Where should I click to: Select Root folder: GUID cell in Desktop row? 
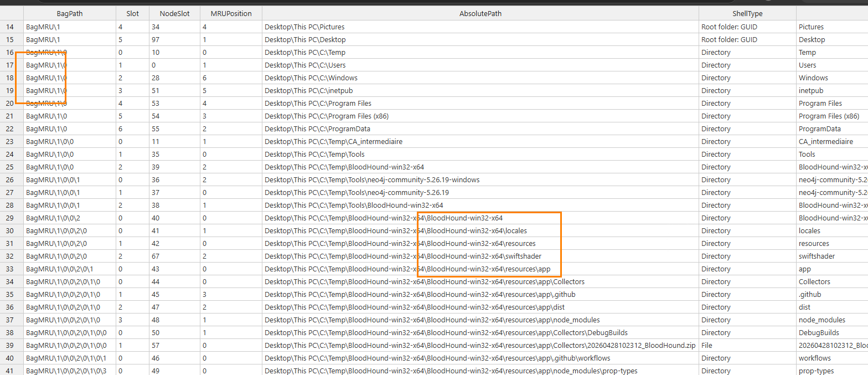click(748, 39)
